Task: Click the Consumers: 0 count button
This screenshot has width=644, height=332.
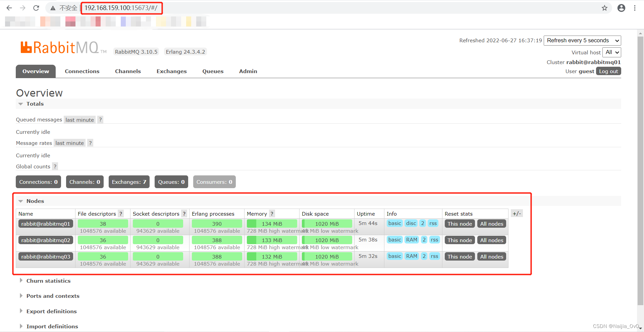Action: (214, 182)
